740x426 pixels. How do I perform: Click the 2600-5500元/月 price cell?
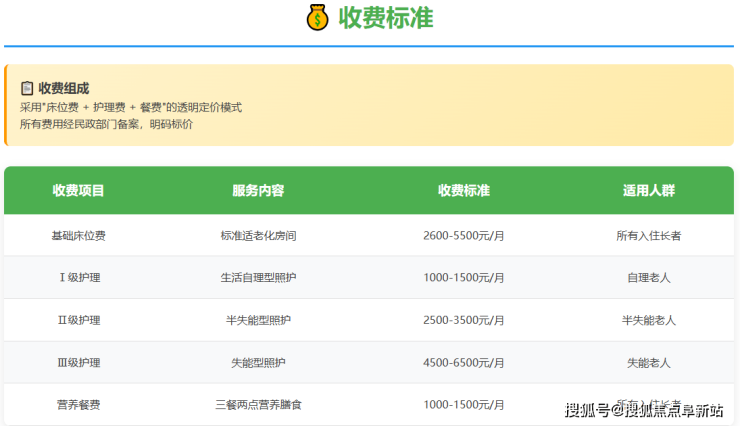coord(463,236)
